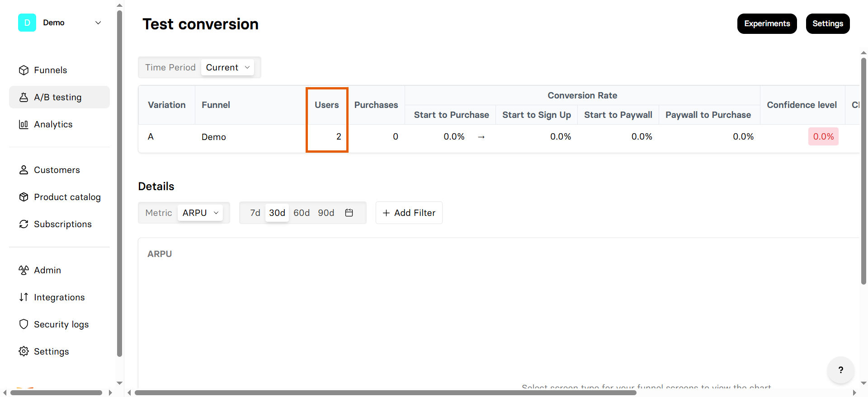Screen dimensions: 868x397
Task: Click the main page vertical scrollbar
Action: 863,171
